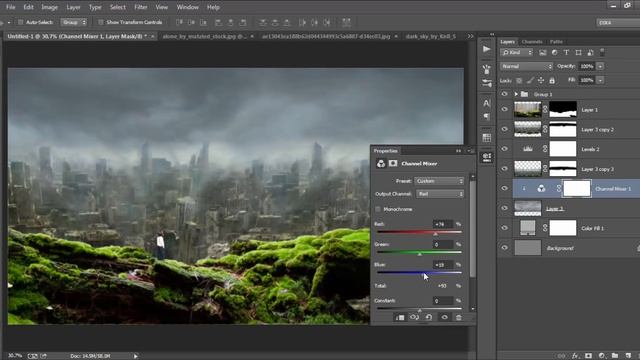Switch to alone_by_mutated_stock.jpg document tab
This screenshot has width=640, height=360.
[204, 36]
